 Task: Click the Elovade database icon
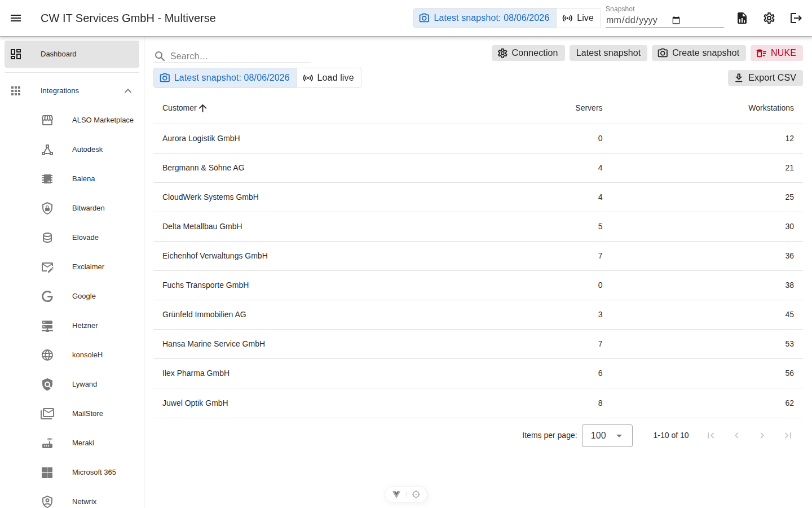[47, 238]
